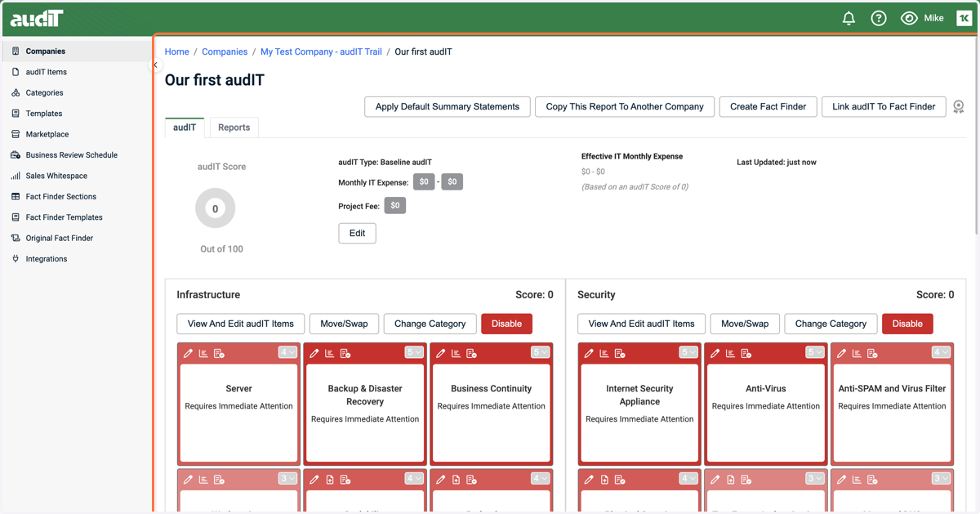Click Link audIT To Fact Finder button
The image size is (980, 514).
[884, 106]
